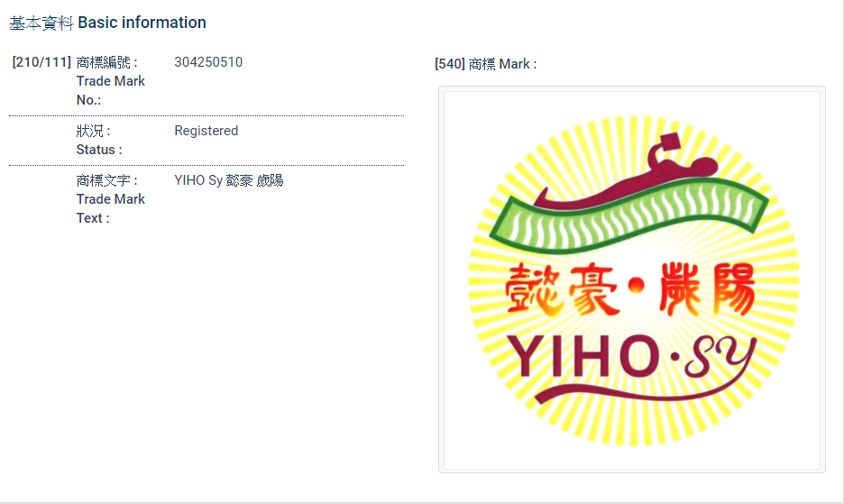Click the Registered status value
The width and height of the screenshot is (844, 504).
[206, 131]
